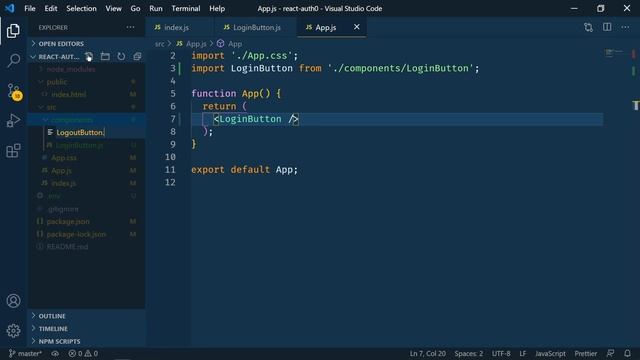Screen dimensions: 640x360
Task: Open the File menu
Action: pyautogui.click(x=30, y=8)
